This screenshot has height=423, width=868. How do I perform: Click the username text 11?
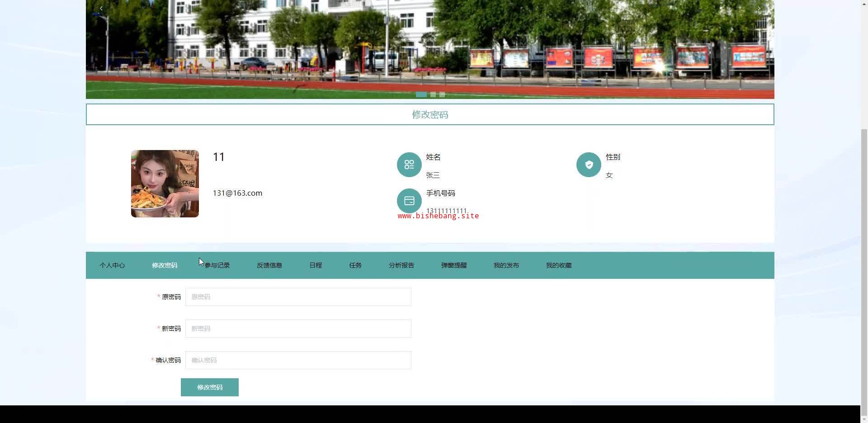tap(219, 157)
